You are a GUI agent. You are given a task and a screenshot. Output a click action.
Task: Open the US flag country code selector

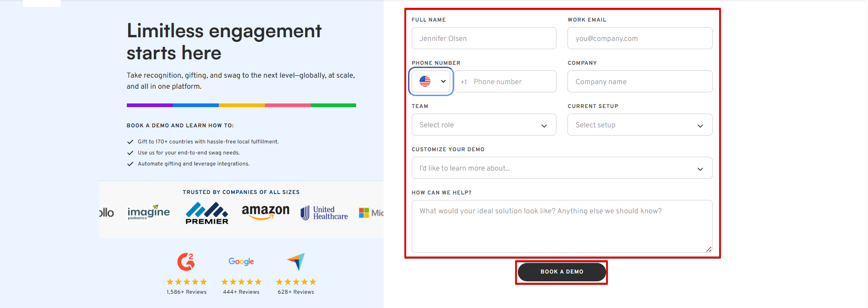pos(431,81)
